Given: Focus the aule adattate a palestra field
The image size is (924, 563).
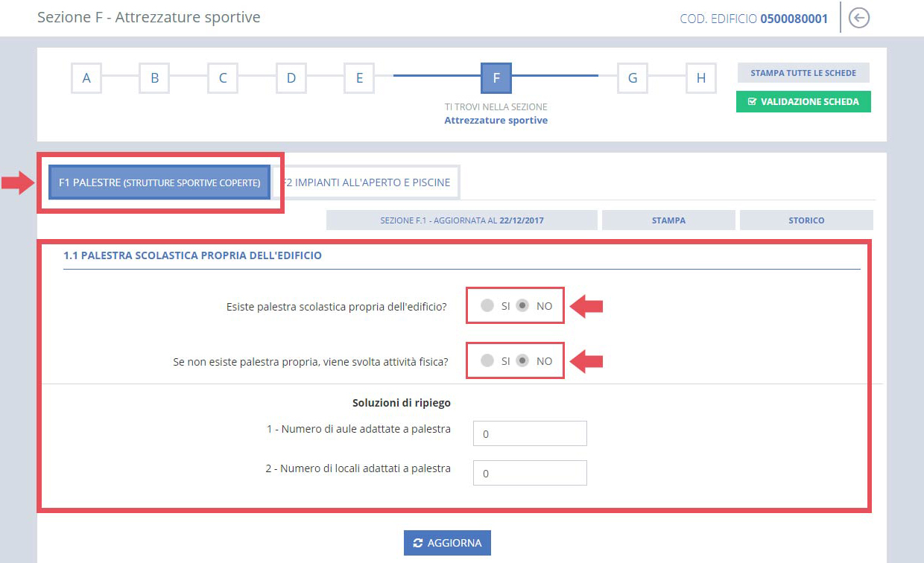Looking at the screenshot, I should [530, 433].
